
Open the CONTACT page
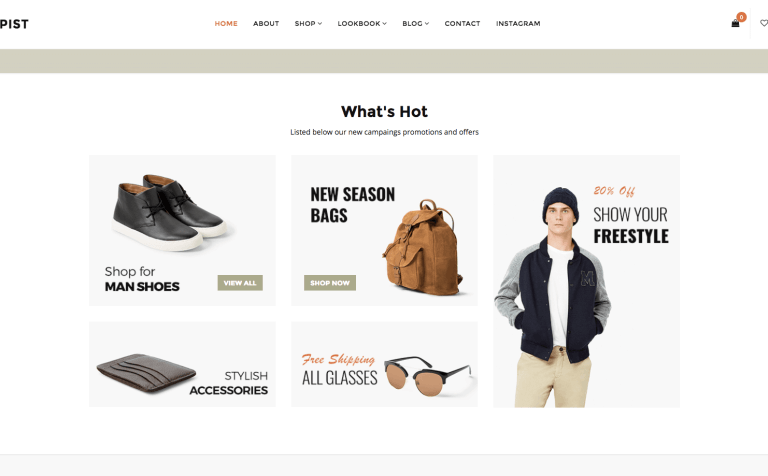(x=462, y=24)
